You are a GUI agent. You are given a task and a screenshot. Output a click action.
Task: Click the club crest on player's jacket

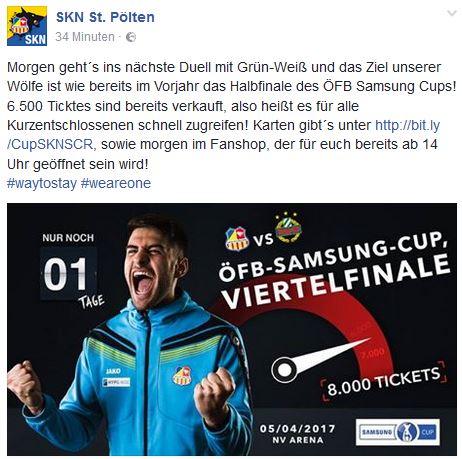tap(182, 376)
